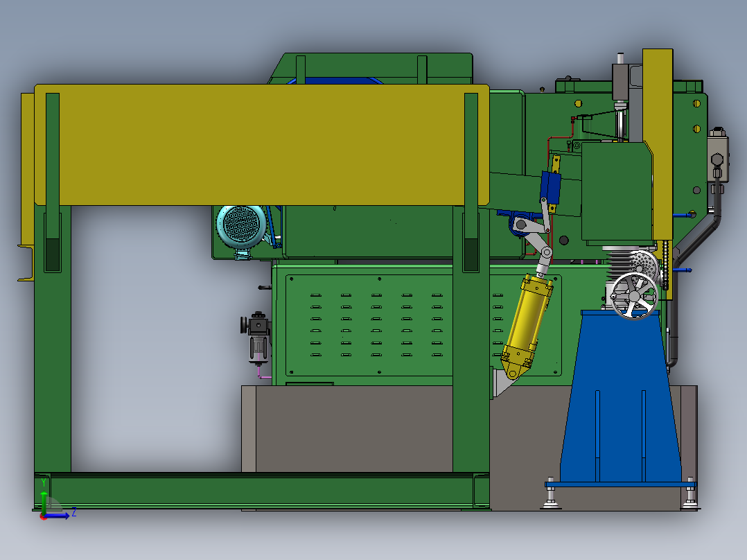
Task: Select the green bottom frame beam
Action: point(261,491)
